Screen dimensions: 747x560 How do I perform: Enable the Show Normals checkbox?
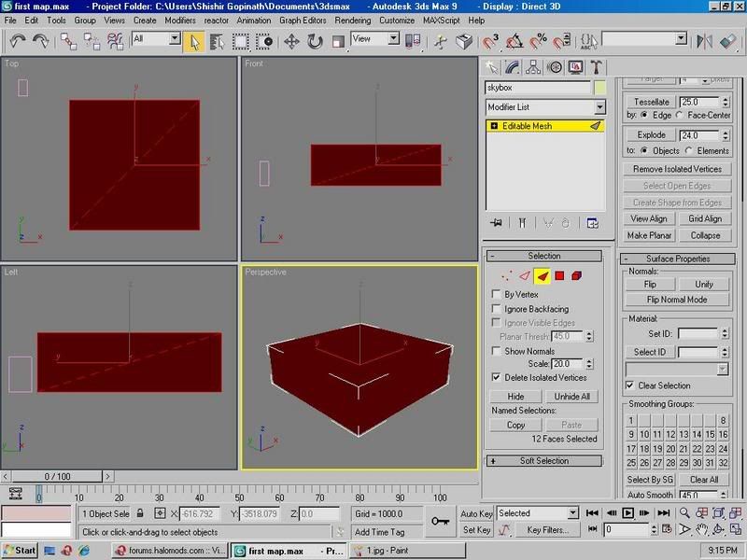click(x=496, y=351)
